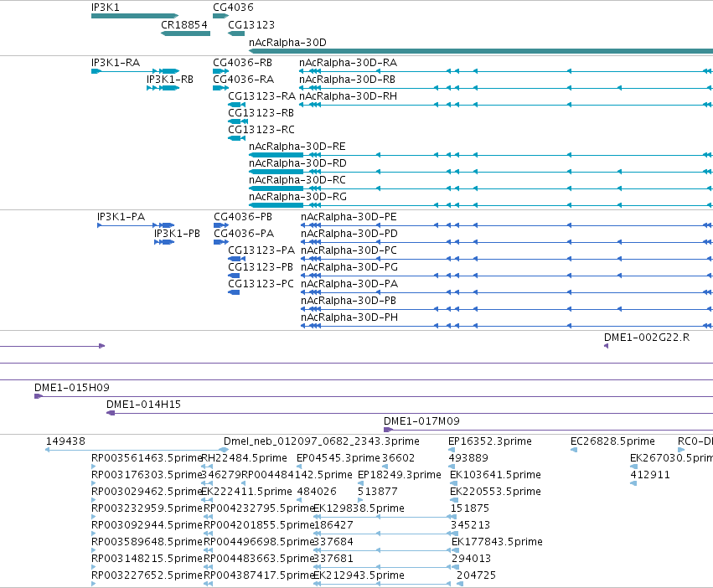
Task: Open the nAcRalpha-30D-RC transcript
Action: 297,180
